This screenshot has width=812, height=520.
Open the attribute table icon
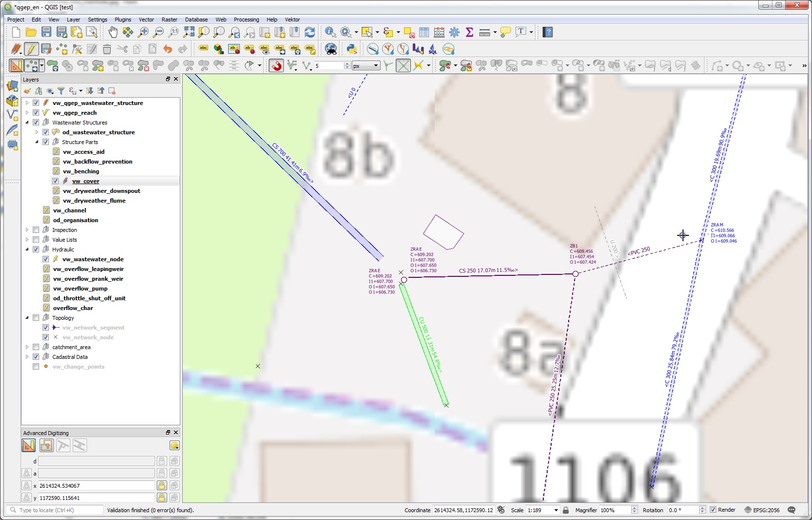pos(424,32)
